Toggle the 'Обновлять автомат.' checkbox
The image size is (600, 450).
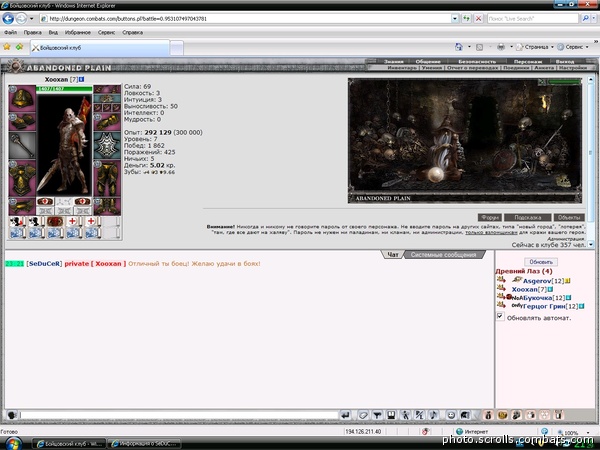tap(500, 316)
